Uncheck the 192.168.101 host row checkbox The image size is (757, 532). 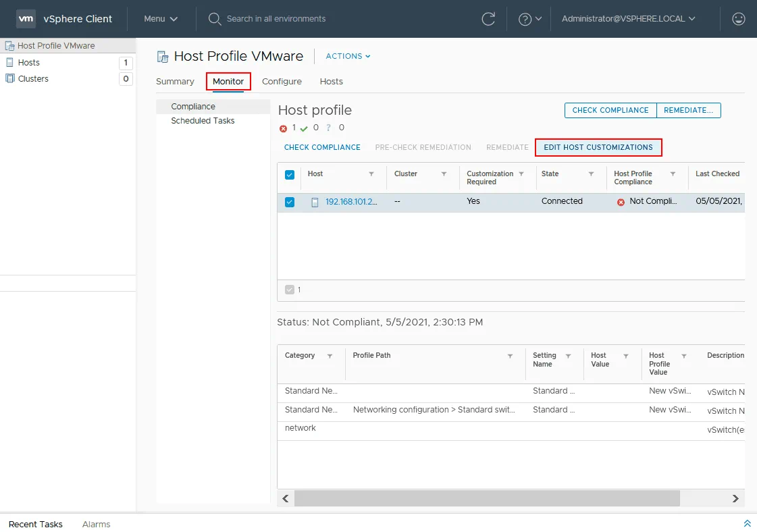pyautogui.click(x=290, y=202)
